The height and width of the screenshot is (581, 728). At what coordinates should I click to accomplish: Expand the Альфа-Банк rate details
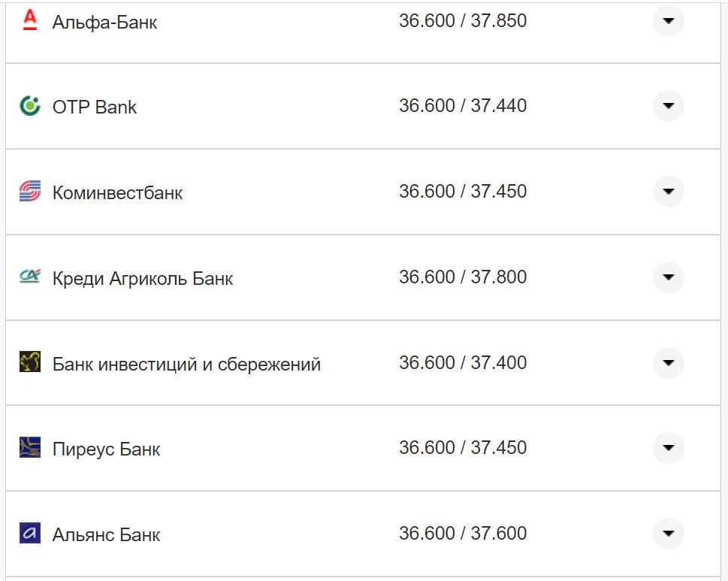point(667,22)
